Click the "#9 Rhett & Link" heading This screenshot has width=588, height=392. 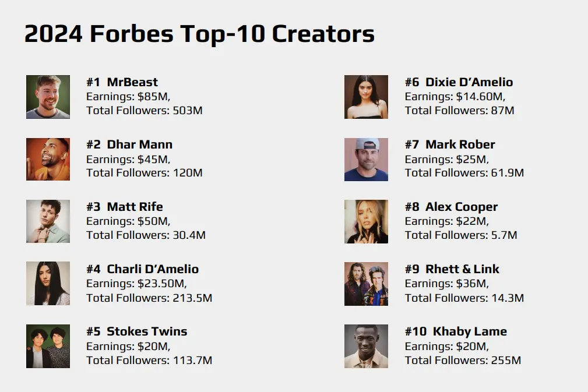(x=452, y=269)
